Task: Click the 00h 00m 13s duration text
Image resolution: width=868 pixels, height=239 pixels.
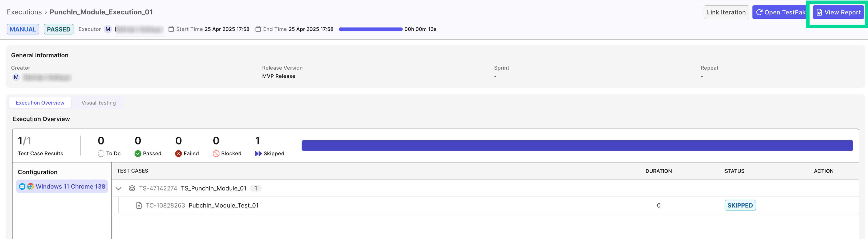Action: click(420, 29)
